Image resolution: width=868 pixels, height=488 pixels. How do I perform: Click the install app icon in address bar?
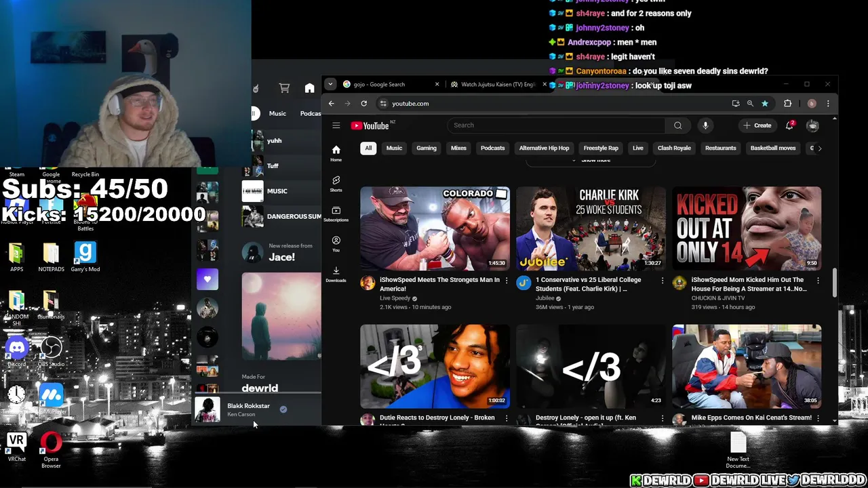[736, 104]
